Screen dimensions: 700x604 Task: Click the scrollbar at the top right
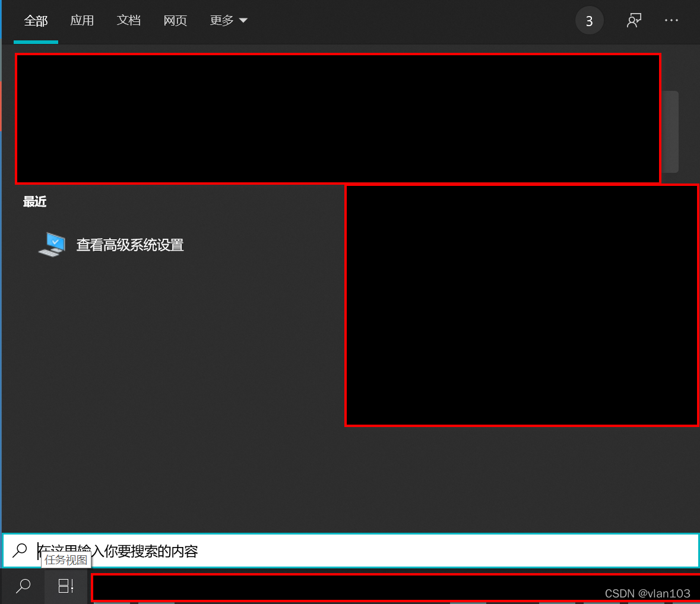pos(671,131)
